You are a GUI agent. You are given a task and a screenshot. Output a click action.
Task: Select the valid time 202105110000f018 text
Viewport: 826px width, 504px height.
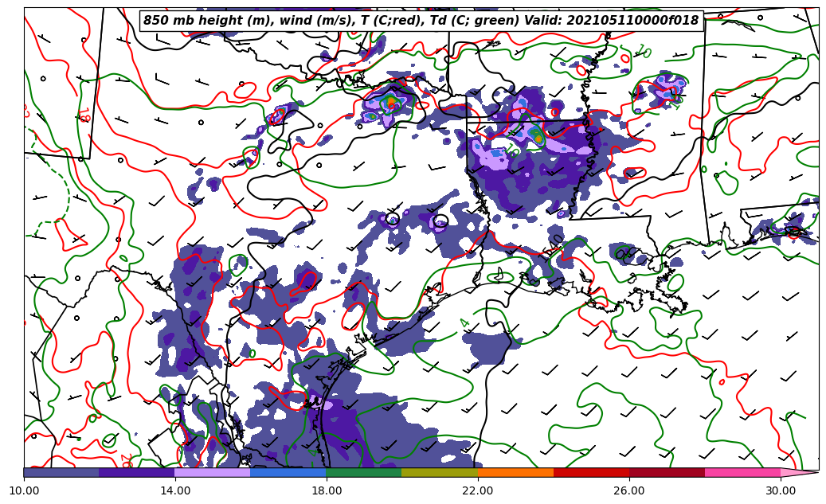pyautogui.click(x=632, y=21)
